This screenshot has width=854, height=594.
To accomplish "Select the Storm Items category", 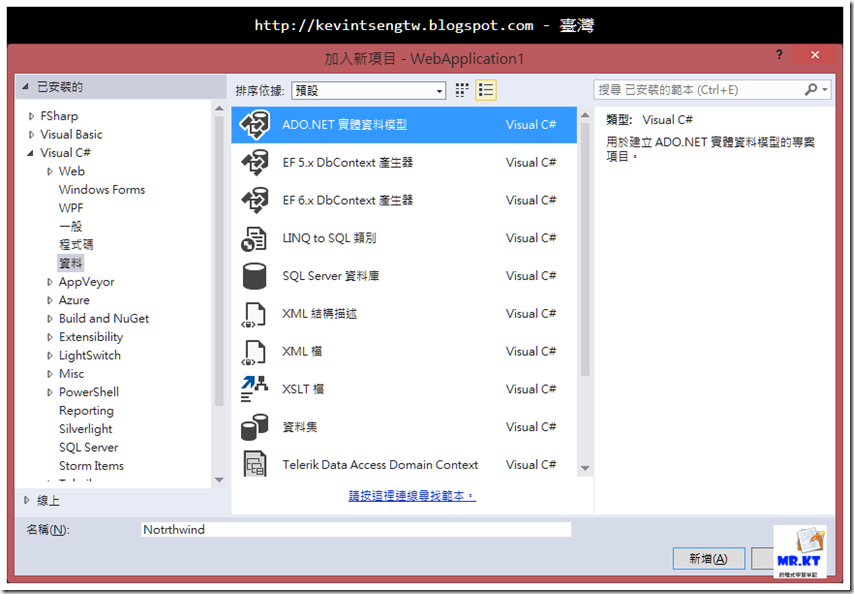I will 91,466.
